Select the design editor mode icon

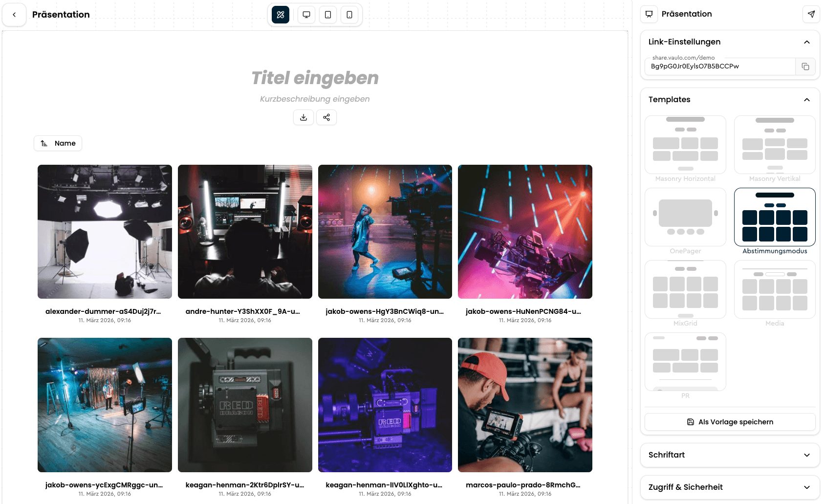coord(281,15)
